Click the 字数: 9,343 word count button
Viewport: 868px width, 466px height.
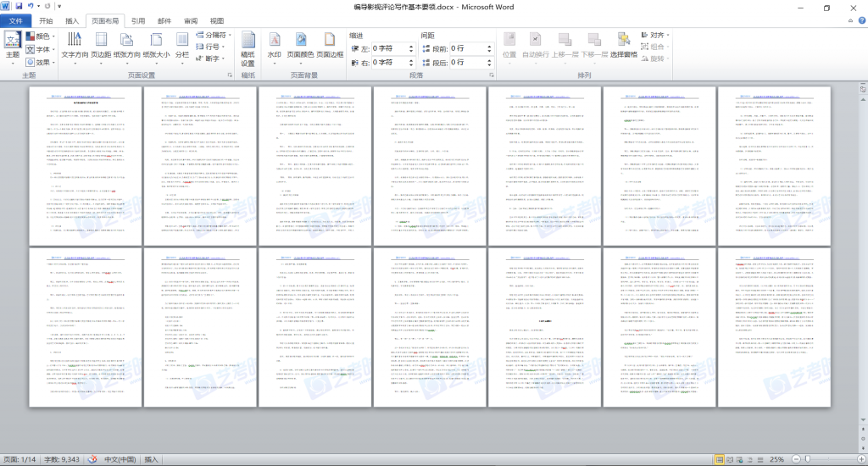click(58, 459)
